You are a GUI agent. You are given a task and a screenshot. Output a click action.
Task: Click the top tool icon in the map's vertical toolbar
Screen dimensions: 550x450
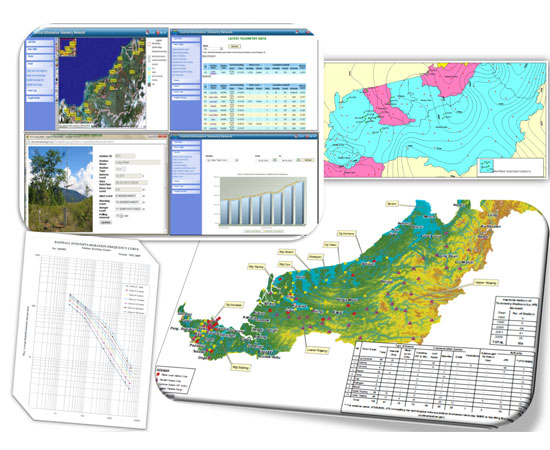pyautogui.click(x=56, y=40)
